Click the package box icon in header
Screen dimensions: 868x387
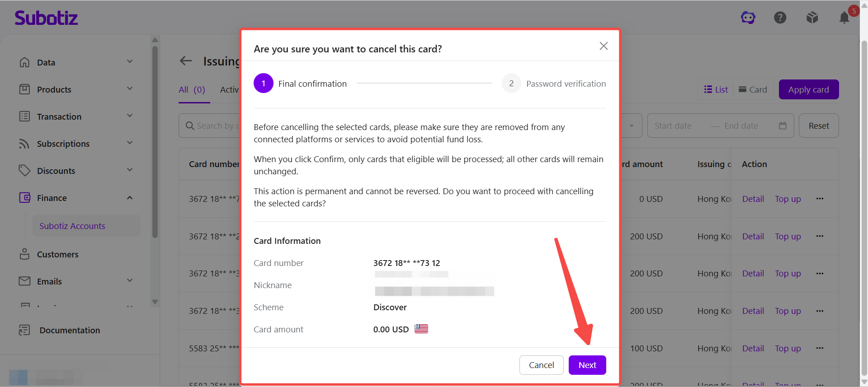tap(812, 18)
